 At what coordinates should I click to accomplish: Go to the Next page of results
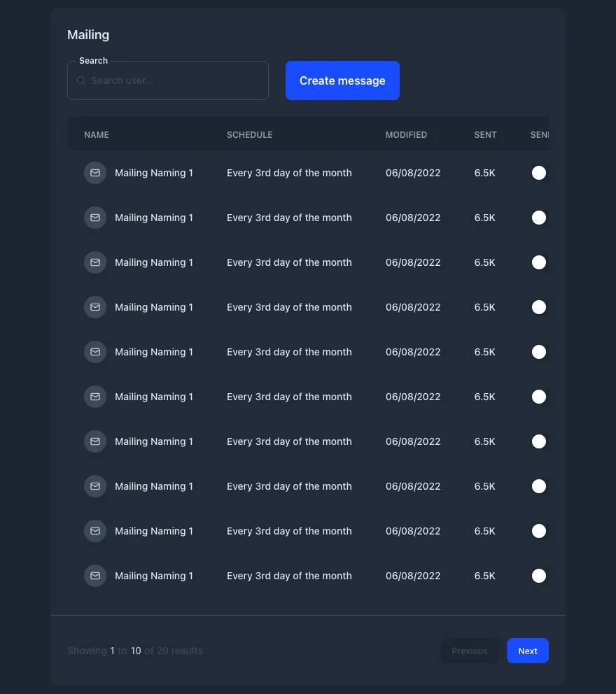(528, 651)
